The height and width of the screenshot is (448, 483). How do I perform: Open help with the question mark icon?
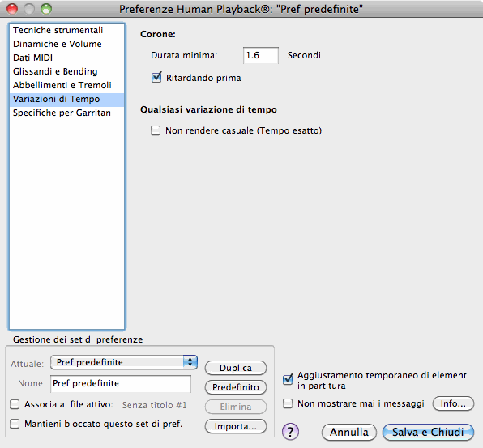(290, 432)
